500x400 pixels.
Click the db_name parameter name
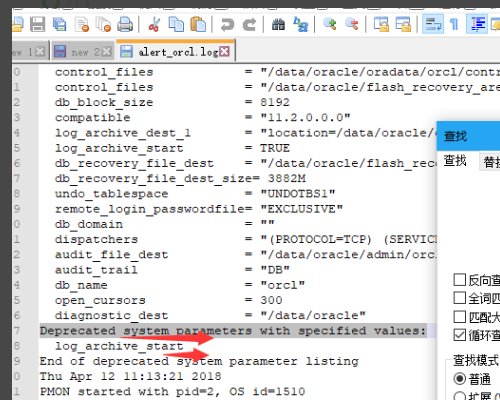click(x=81, y=285)
